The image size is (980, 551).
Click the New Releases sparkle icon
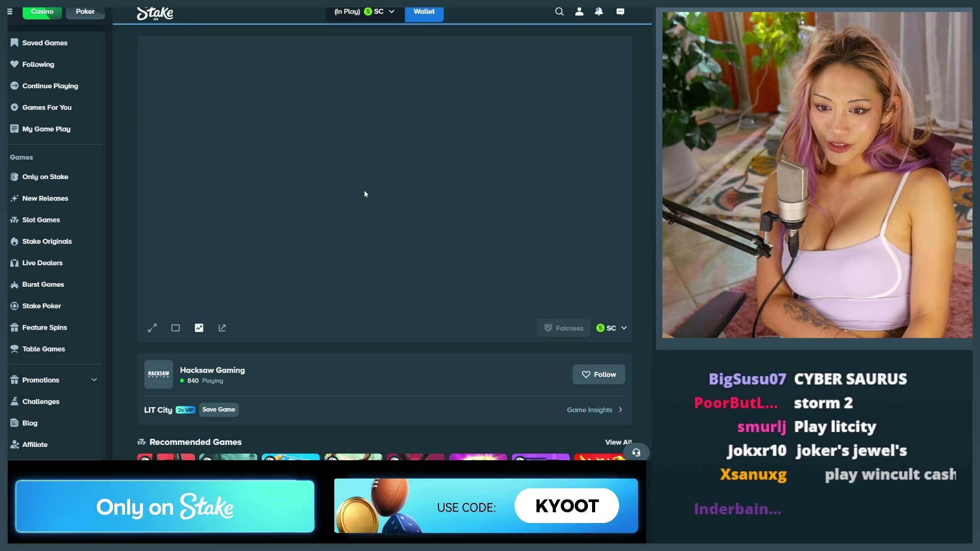(14, 198)
